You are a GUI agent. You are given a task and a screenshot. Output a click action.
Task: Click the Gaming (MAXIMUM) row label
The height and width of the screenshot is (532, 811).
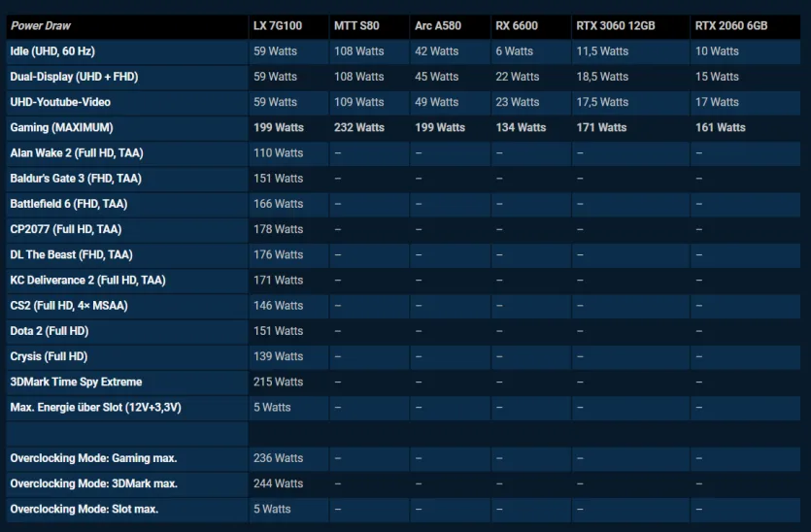61,127
